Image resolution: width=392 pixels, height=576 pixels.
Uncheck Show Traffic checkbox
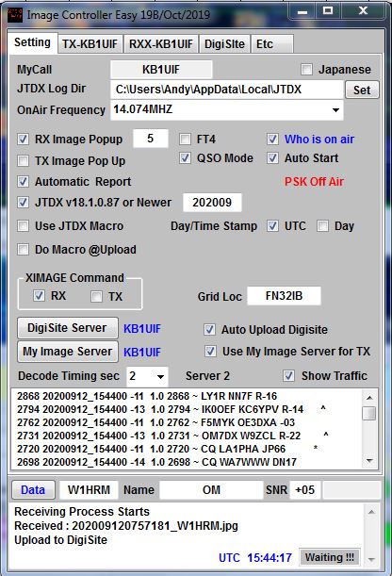[288, 375]
